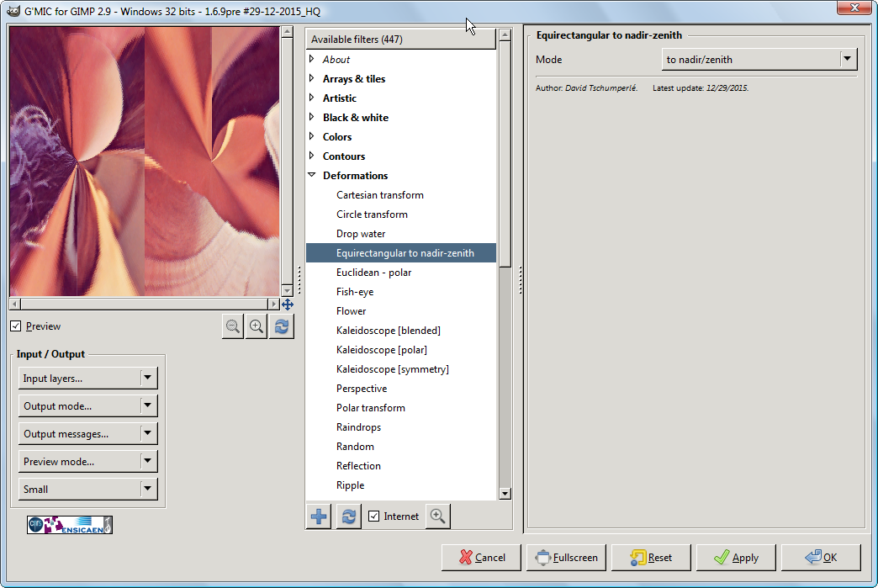Open the Output mode dropdown
The image size is (878, 588).
[x=88, y=405]
